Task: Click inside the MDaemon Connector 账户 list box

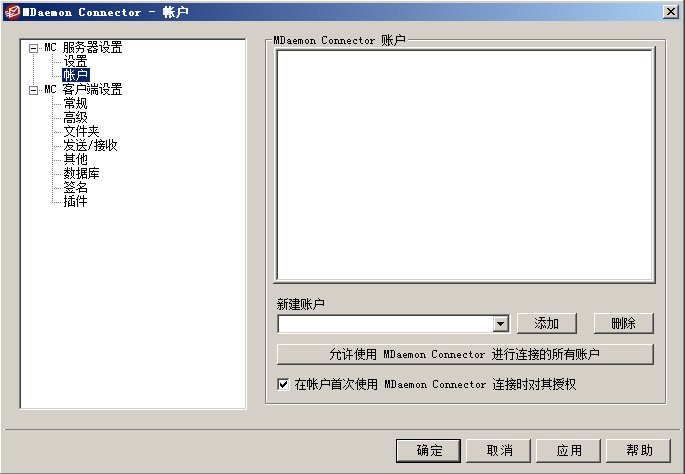Action: tap(465, 166)
